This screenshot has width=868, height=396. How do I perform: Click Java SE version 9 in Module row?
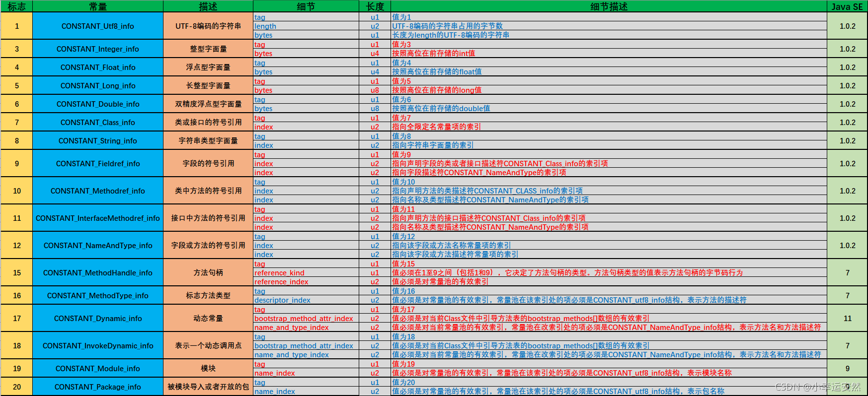(847, 368)
